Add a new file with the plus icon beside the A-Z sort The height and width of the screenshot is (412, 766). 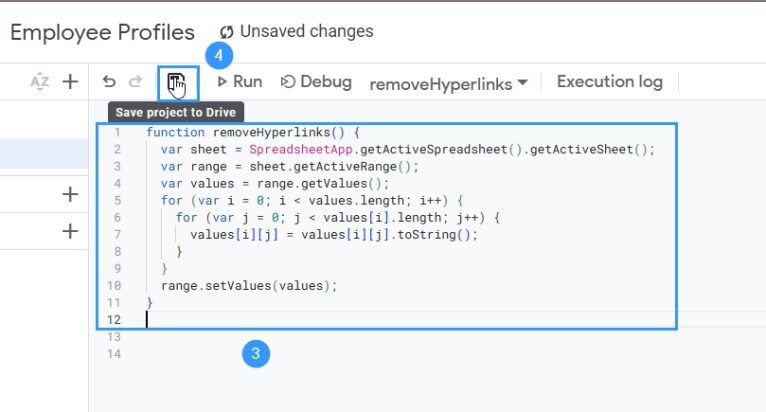click(x=70, y=82)
